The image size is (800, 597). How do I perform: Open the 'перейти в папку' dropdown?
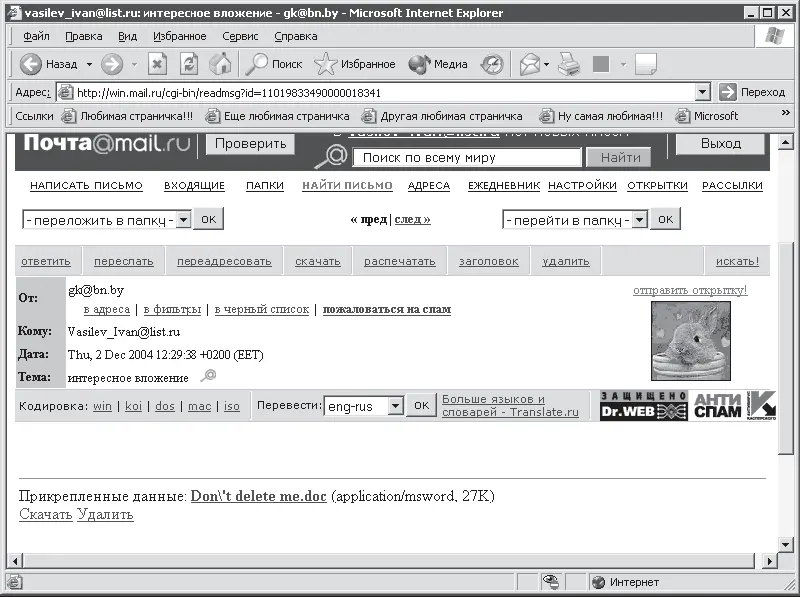click(x=639, y=220)
